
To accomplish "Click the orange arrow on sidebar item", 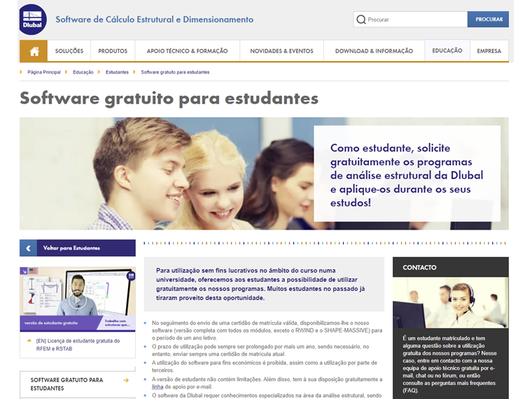I will coord(126,380).
